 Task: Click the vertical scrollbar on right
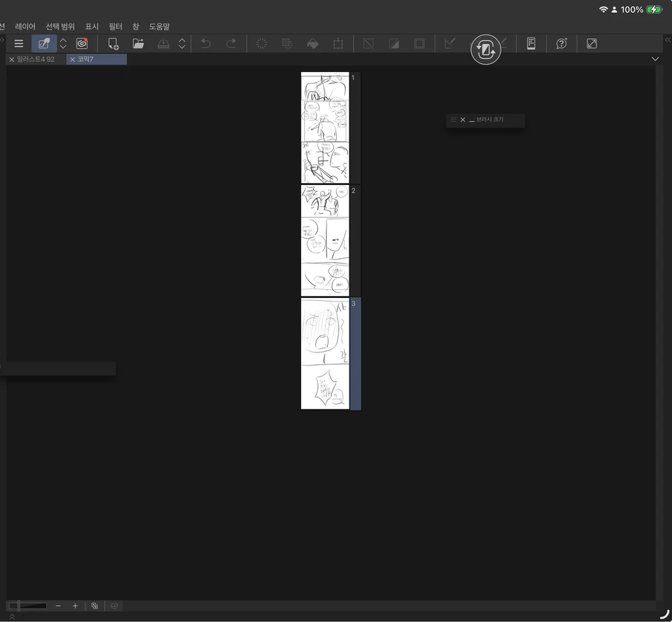(x=659, y=332)
